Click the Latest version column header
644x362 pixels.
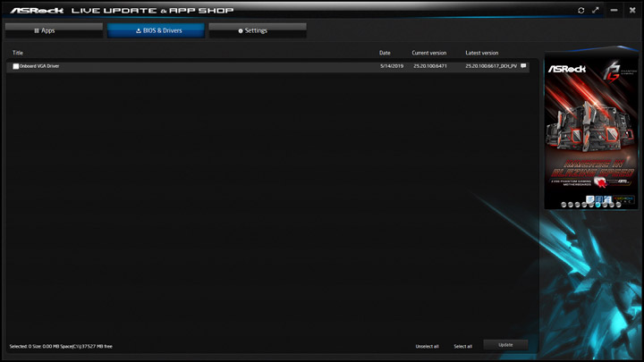tap(482, 53)
